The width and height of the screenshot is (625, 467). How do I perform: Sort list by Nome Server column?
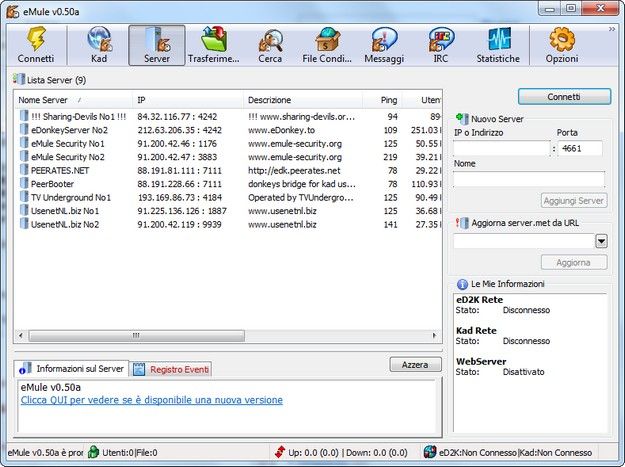point(73,100)
